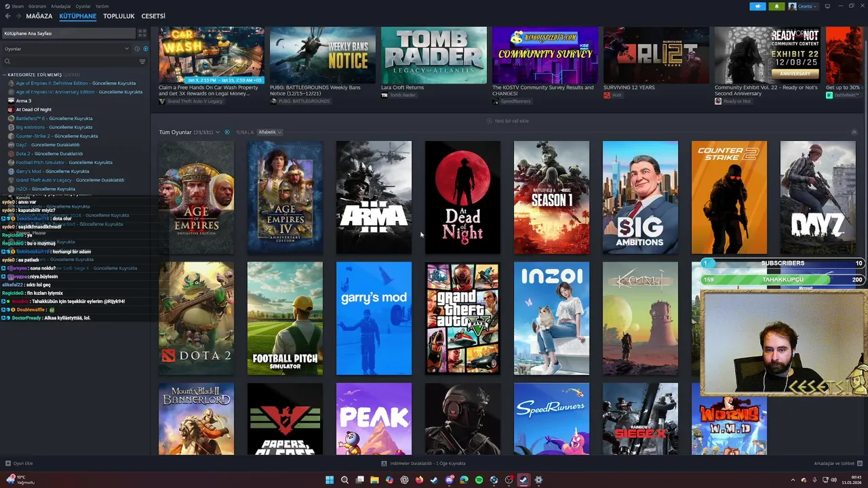The height and width of the screenshot is (488, 868).
Task: Open the Cesetsi account dropdown
Action: [803, 6]
